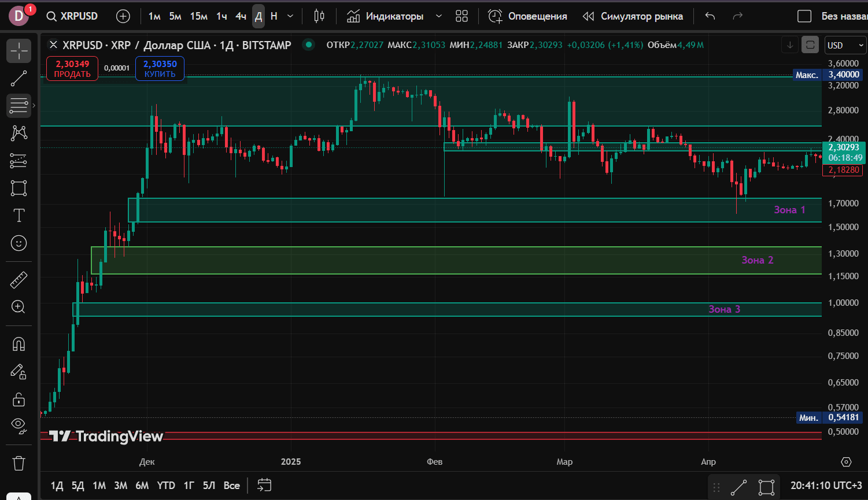Open market simulator replay

click(x=633, y=16)
